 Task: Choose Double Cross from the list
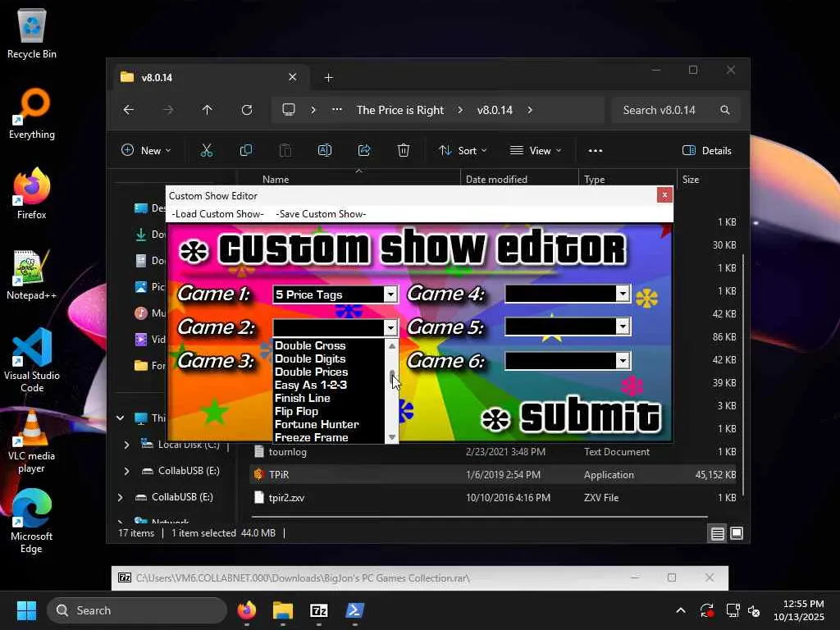click(x=310, y=345)
